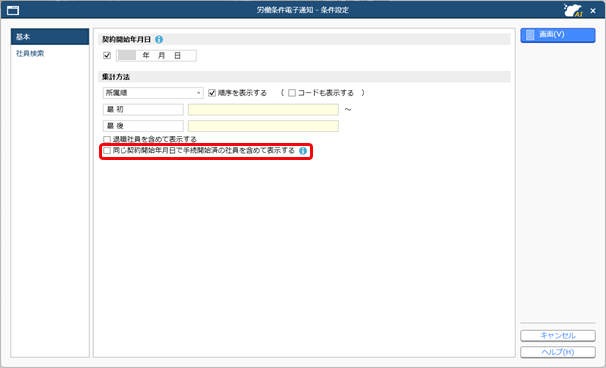This screenshot has width=606, height=368.
Task: Click the 年 月 日 date field
Action: tap(156, 56)
